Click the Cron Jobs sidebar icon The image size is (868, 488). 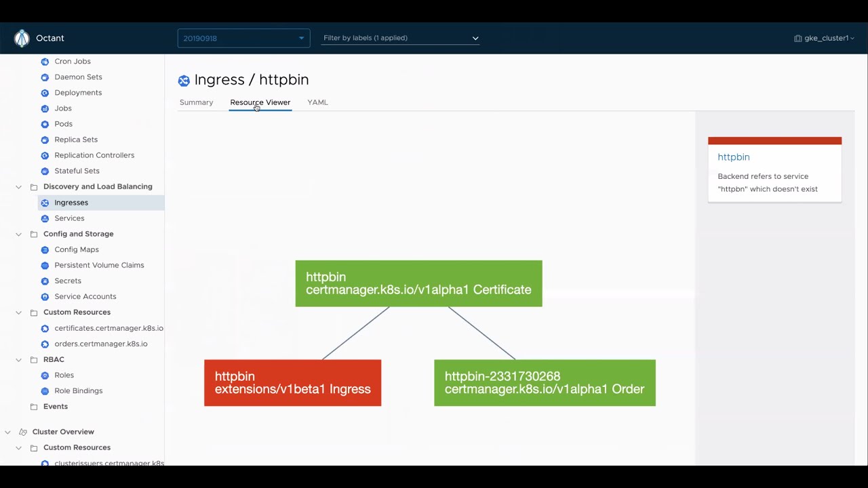tap(45, 62)
